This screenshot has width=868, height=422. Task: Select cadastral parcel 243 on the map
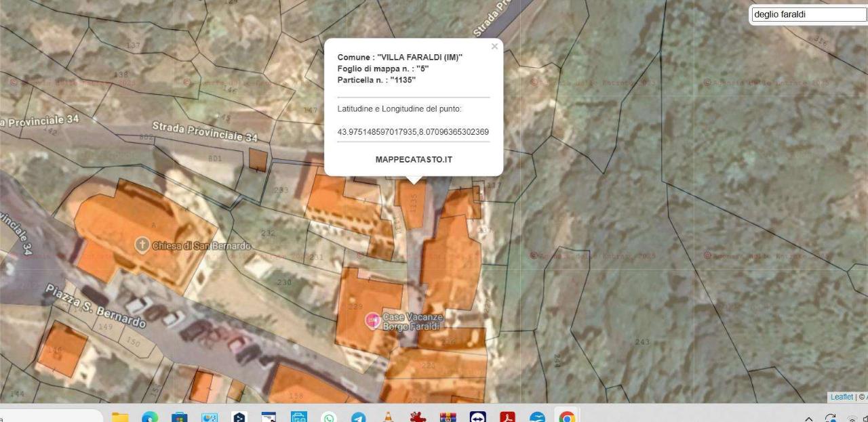[x=642, y=341]
